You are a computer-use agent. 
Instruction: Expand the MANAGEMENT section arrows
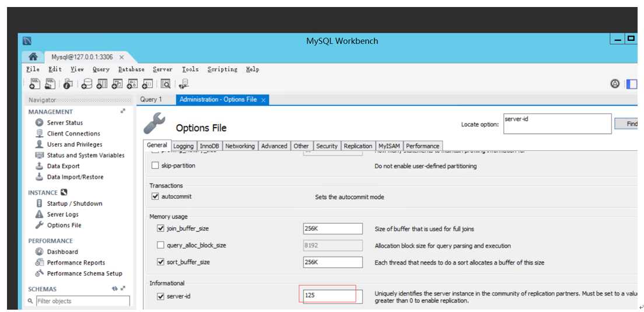click(x=123, y=111)
